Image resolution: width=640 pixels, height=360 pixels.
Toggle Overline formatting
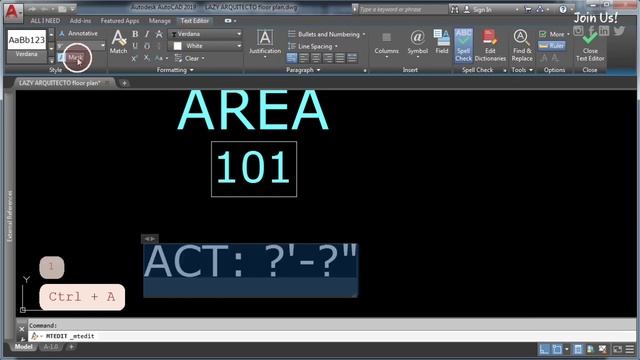(147, 46)
